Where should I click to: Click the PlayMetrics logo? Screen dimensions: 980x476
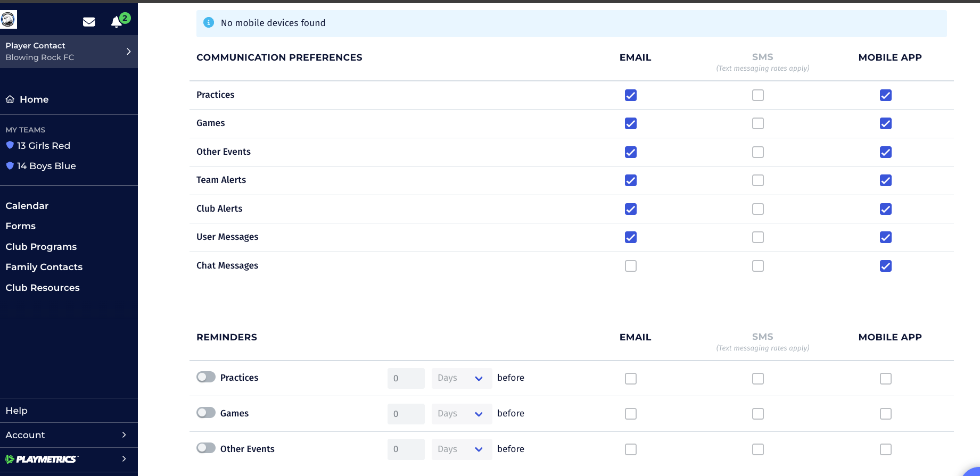[42, 459]
